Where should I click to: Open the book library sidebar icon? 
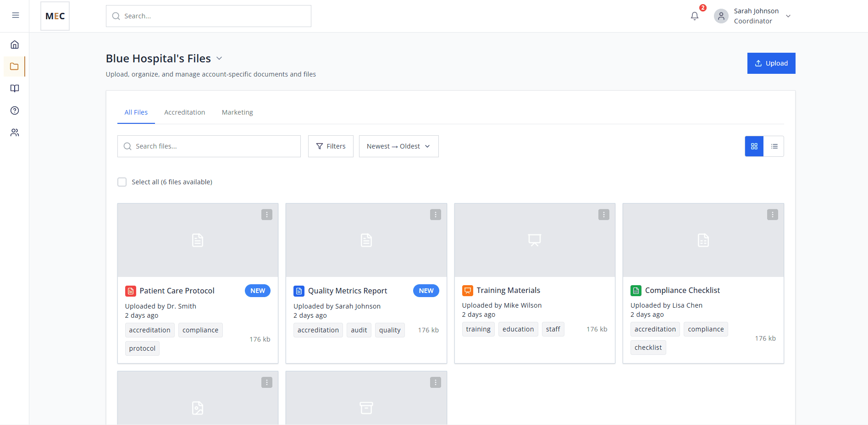pos(15,88)
